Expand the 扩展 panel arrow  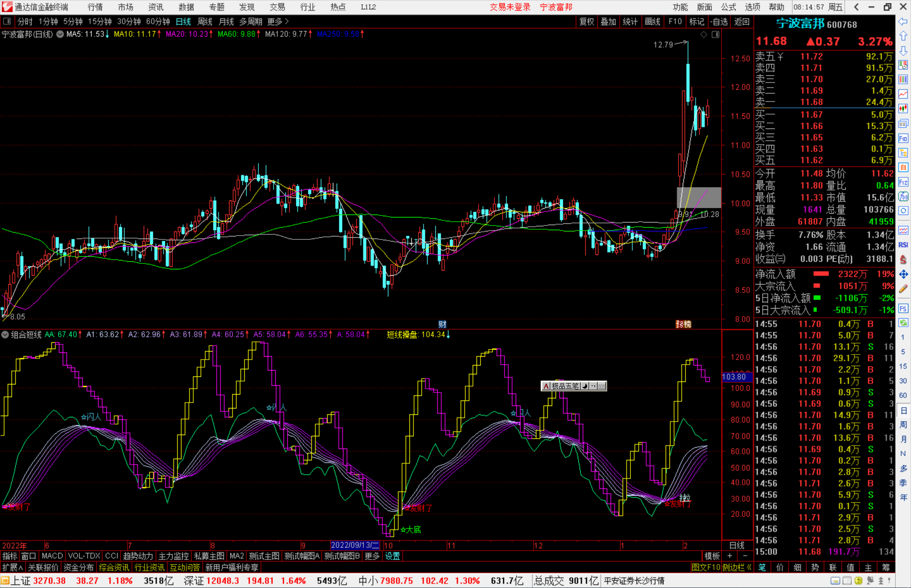(13, 567)
